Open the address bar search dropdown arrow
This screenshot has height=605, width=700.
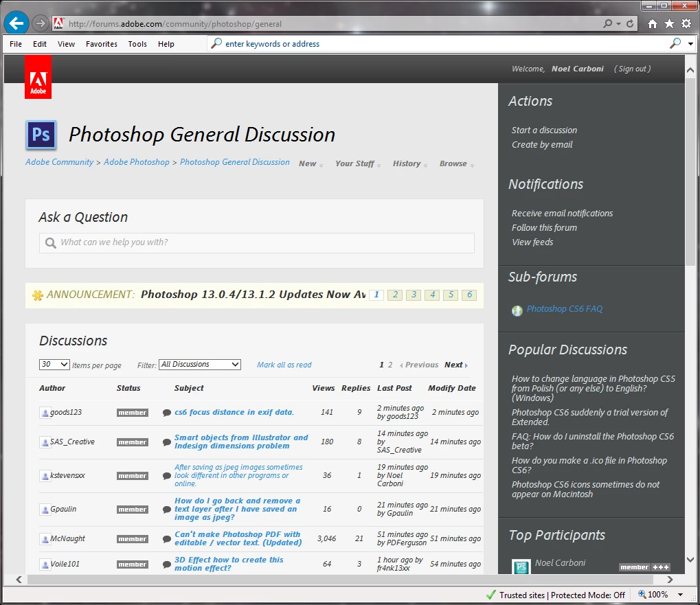click(x=618, y=23)
